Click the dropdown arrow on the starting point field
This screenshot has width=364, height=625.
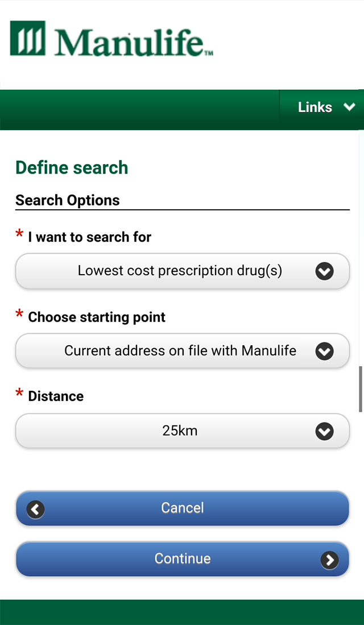click(x=324, y=351)
